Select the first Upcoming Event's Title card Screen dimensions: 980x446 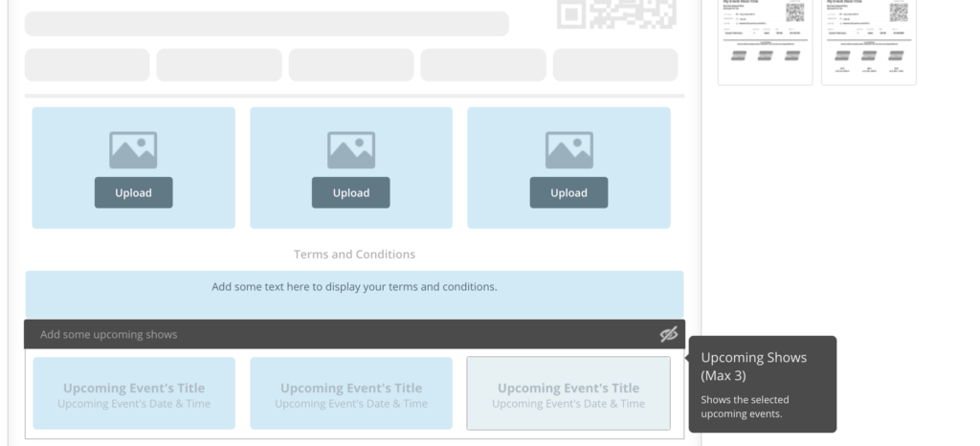point(134,393)
